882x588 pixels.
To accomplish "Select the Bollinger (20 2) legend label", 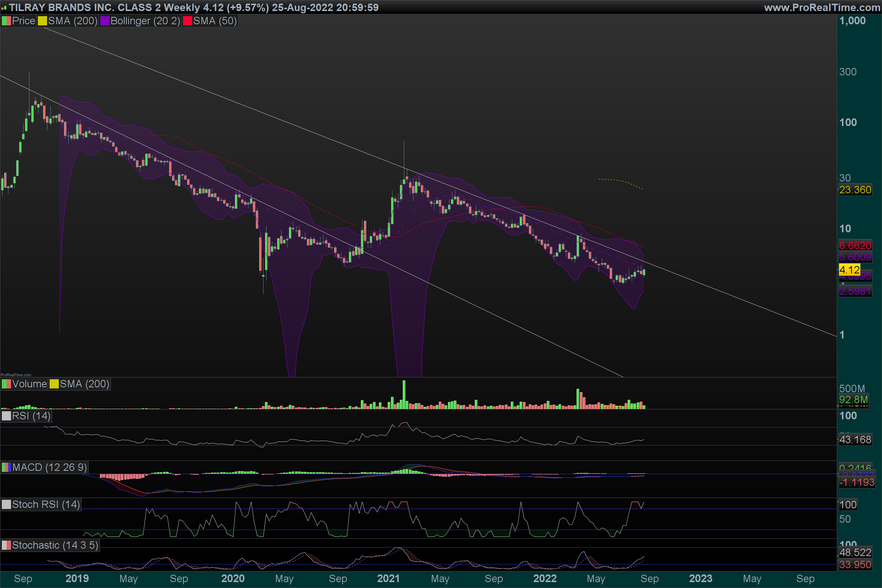I will coord(145,21).
